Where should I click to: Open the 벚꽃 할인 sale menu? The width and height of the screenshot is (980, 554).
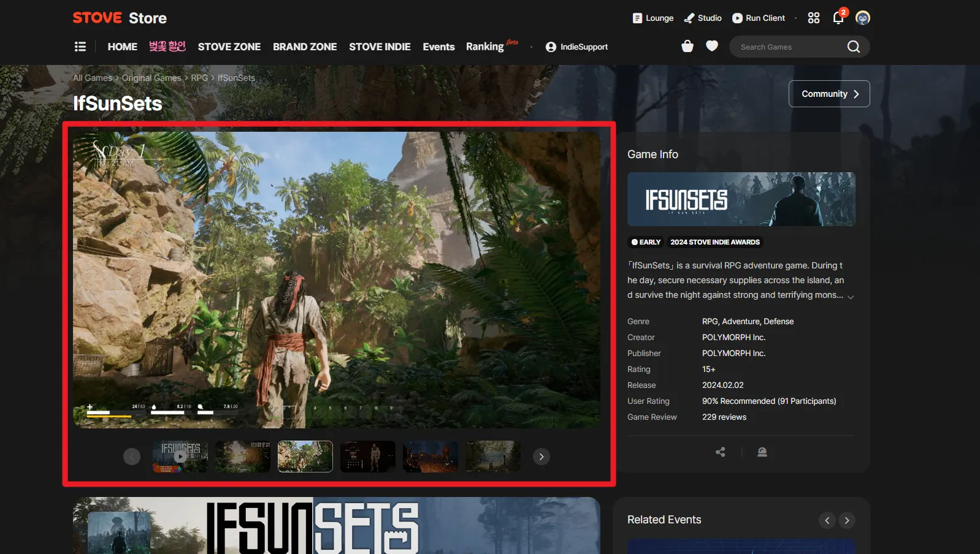tap(167, 47)
